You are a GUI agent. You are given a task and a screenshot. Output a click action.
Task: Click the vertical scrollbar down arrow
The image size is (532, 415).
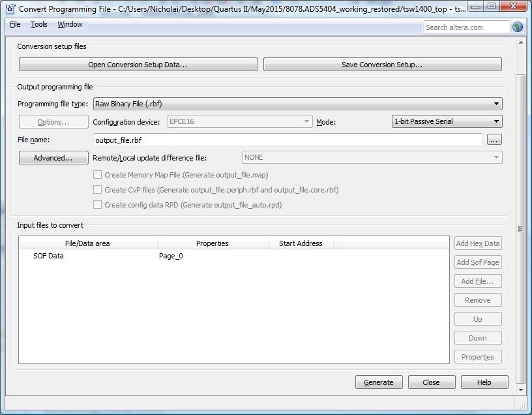click(x=521, y=390)
